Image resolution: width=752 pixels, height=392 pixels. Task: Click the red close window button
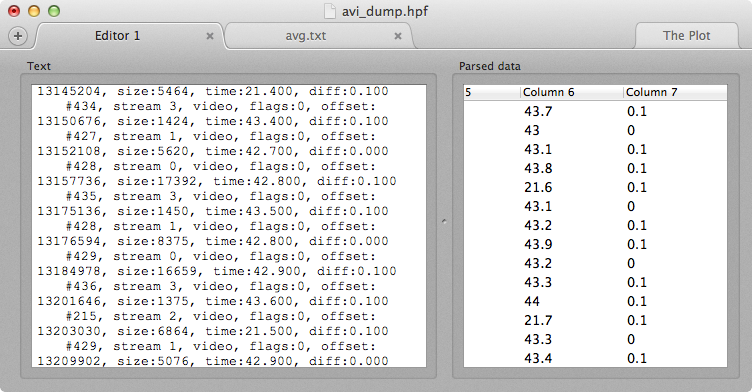tap(14, 11)
